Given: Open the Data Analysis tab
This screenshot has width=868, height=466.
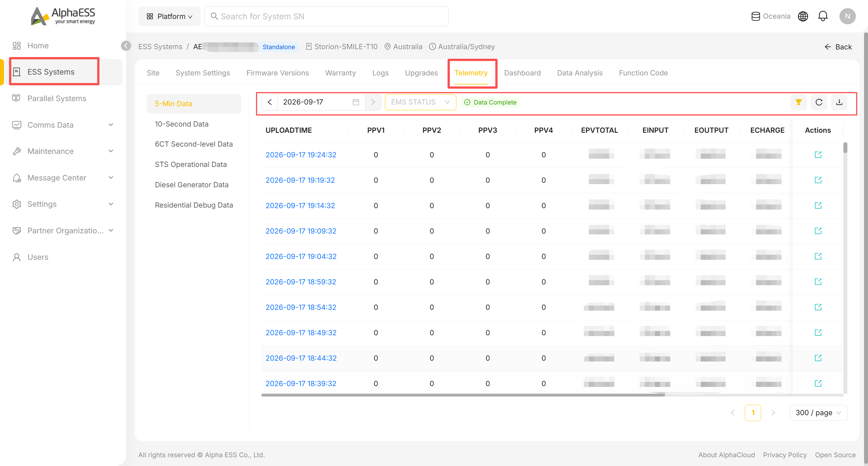Looking at the screenshot, I should (x=579, y=73).
